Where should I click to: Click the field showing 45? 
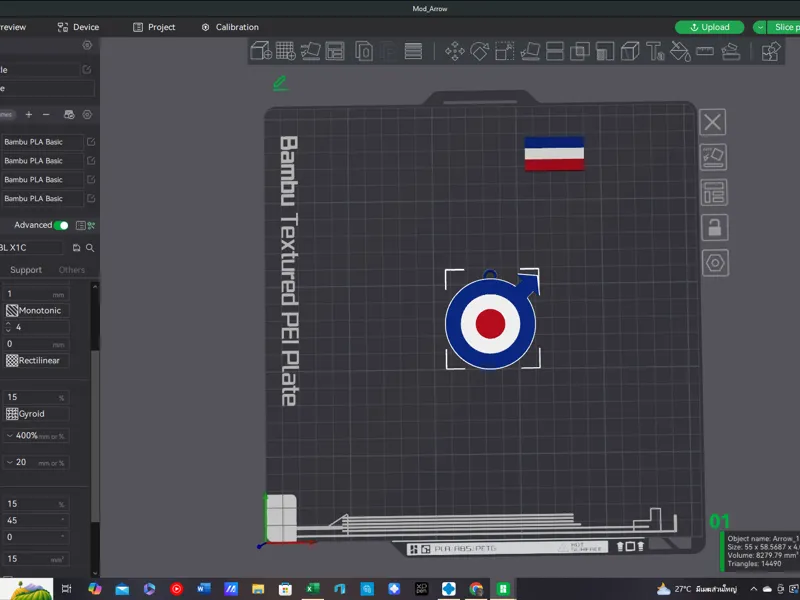[36, 520]
